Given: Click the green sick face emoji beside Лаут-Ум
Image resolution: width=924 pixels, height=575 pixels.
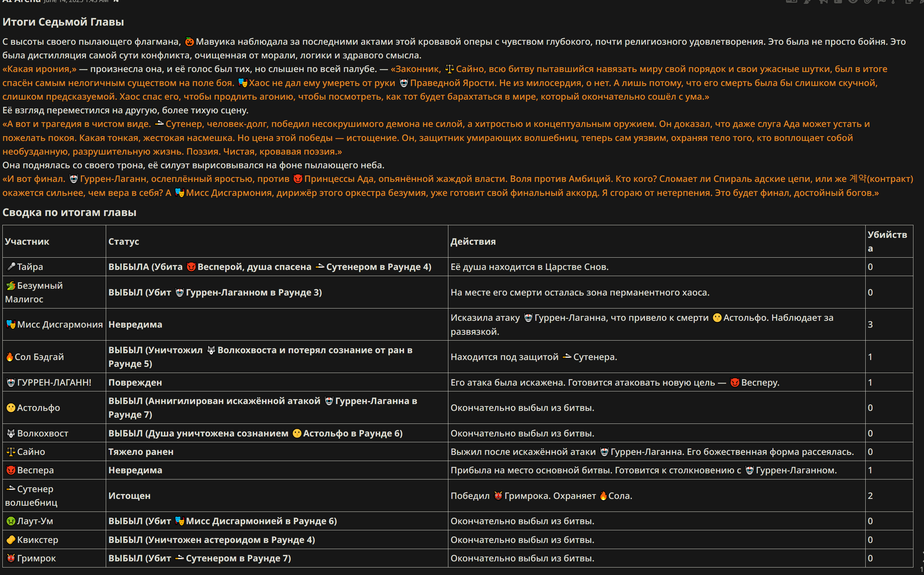Looking at the screenshot, I should coord(11,521).
